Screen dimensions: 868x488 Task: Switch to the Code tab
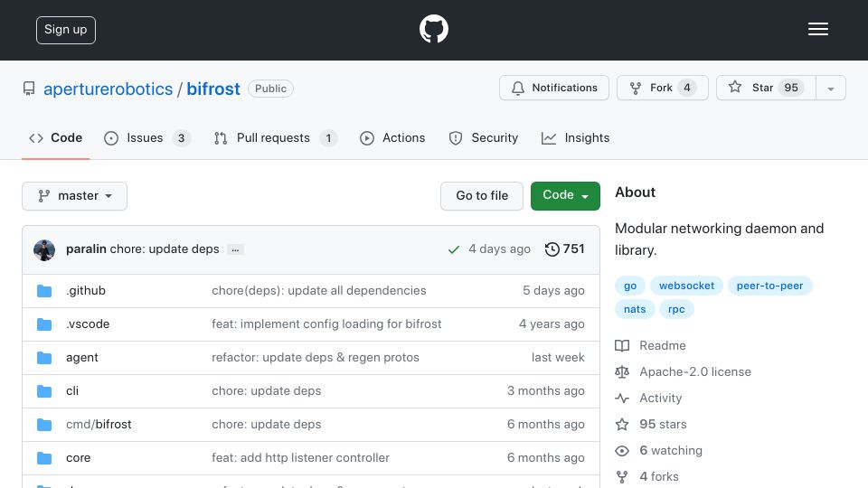coord(56,137)
